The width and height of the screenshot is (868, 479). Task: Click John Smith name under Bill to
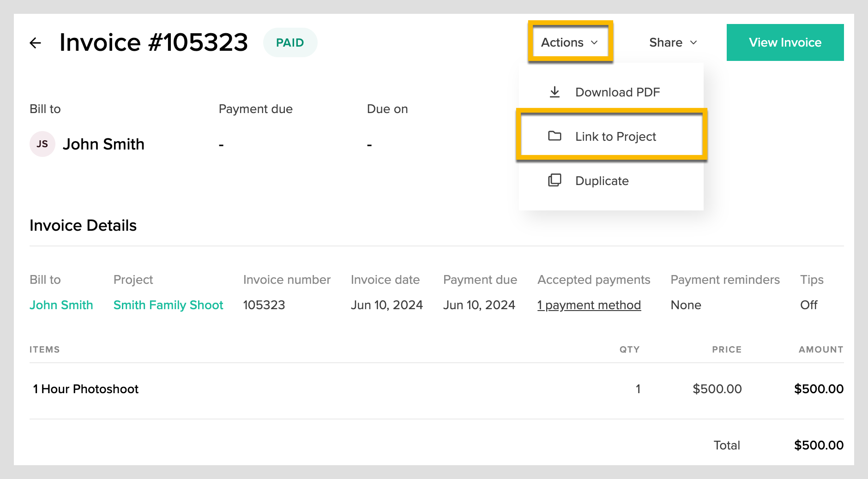coord(103,144)
